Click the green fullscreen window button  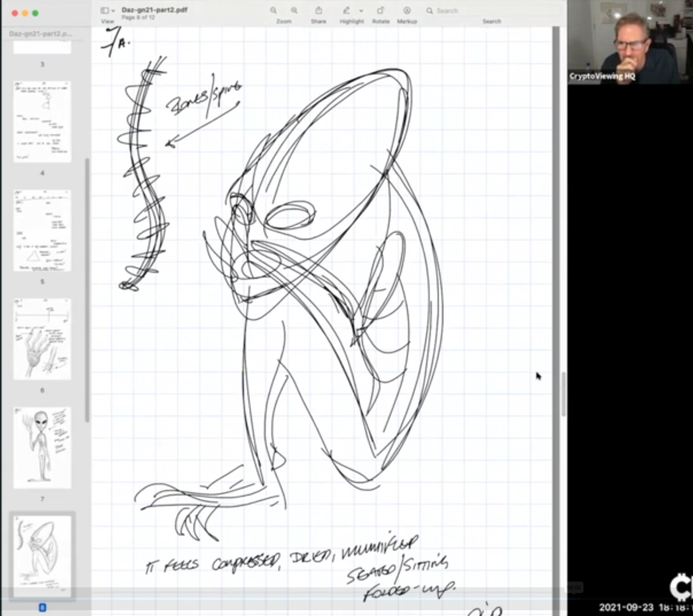(36, 13)
